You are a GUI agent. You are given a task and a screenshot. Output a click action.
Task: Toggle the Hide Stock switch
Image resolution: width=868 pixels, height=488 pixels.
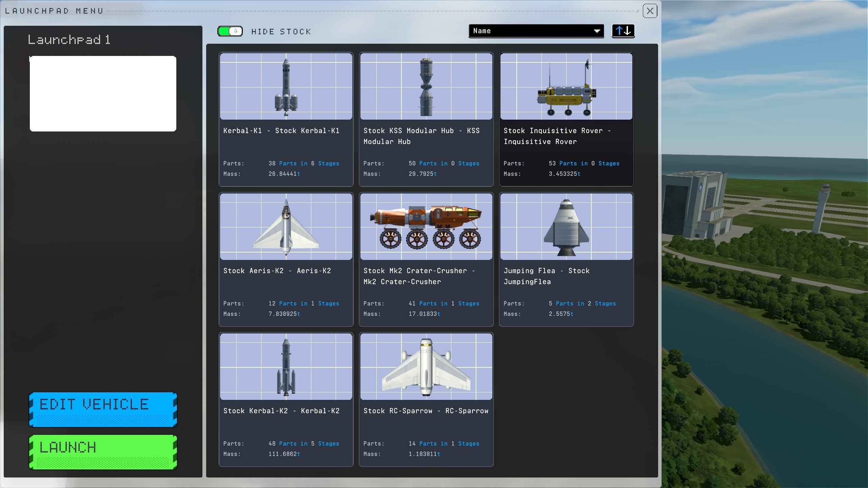230,31
